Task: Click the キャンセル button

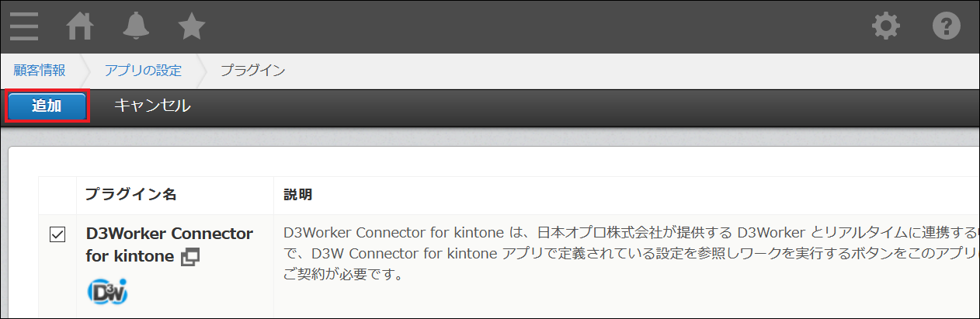Action: (152, 106)
